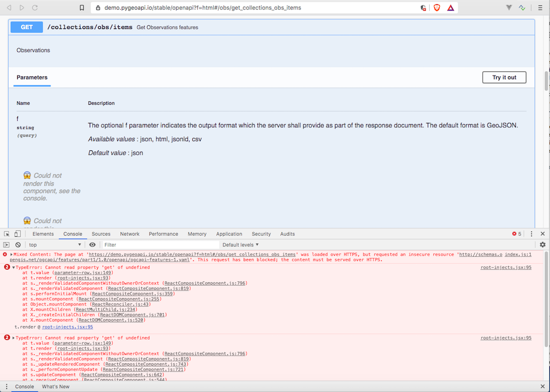The height and width of the screenshot is (392, 550).
Task: Click the browser address bar URL
Action: tap(202, 8)
